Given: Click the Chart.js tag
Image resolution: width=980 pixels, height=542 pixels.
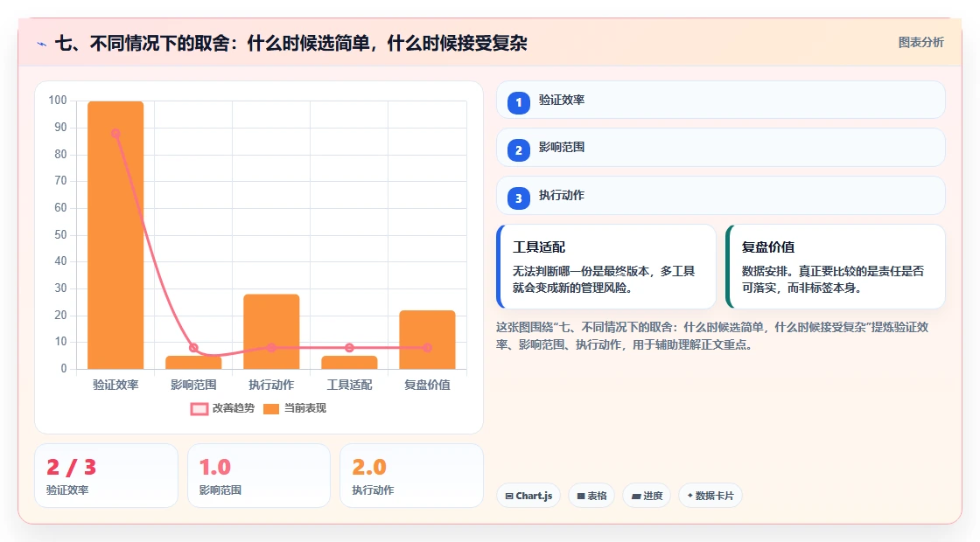Looking at the screenshot, I should (x=528, y=496).
